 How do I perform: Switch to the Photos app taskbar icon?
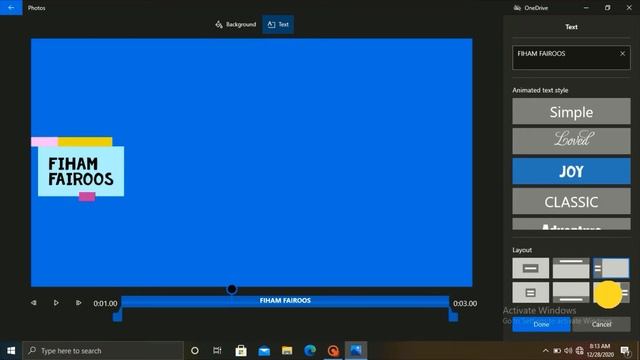tap(356, 351)
